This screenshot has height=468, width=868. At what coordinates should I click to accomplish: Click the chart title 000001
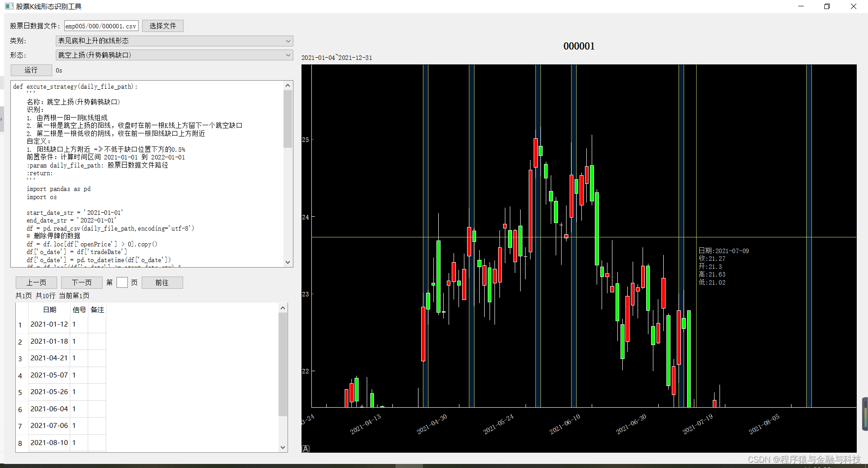point(579,46)
